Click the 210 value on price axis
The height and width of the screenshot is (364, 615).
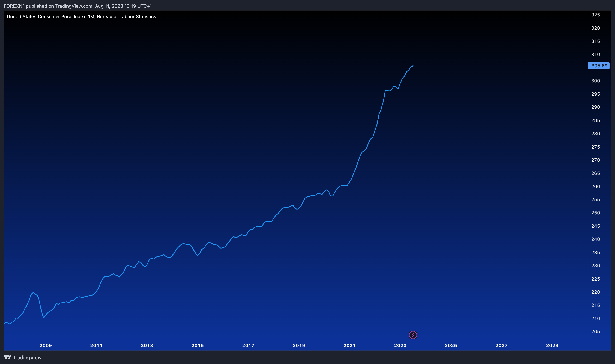click(595, 318)
